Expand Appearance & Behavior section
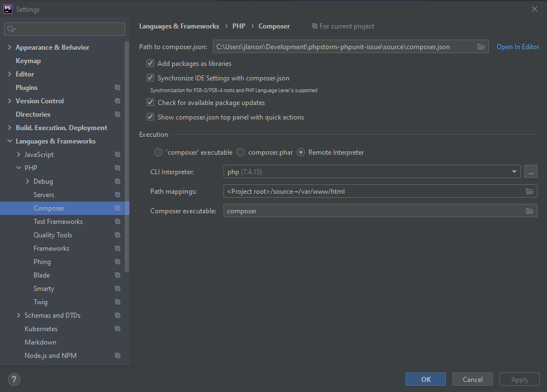547x392 pixels. click(x=9, y=47)
